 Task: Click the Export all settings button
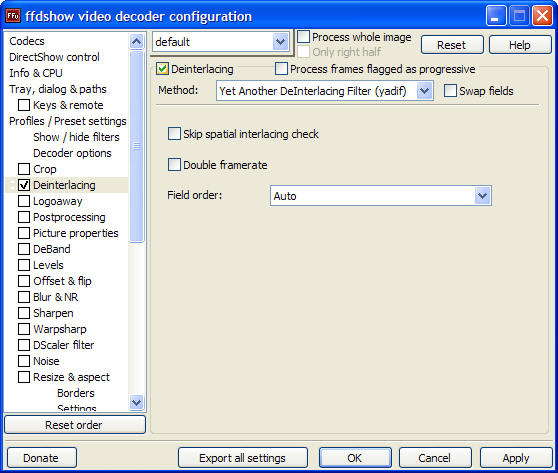click(243, 458)
